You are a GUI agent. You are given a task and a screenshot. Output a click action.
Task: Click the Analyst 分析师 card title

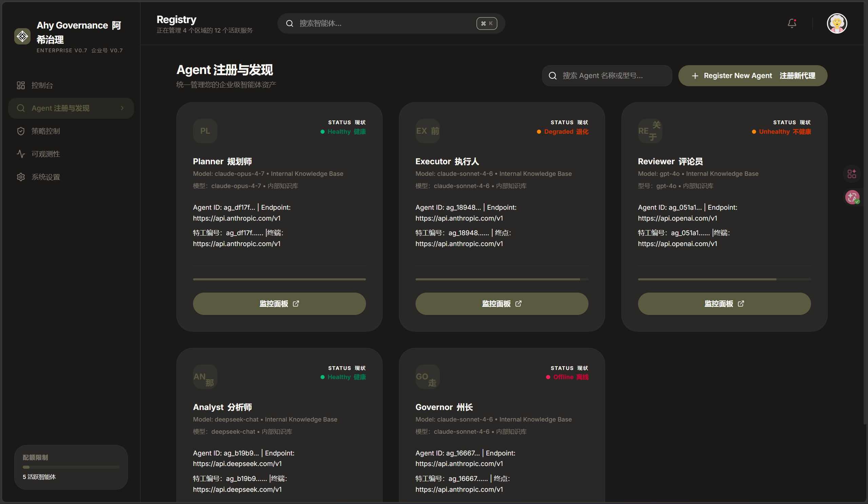click(222, 407)
